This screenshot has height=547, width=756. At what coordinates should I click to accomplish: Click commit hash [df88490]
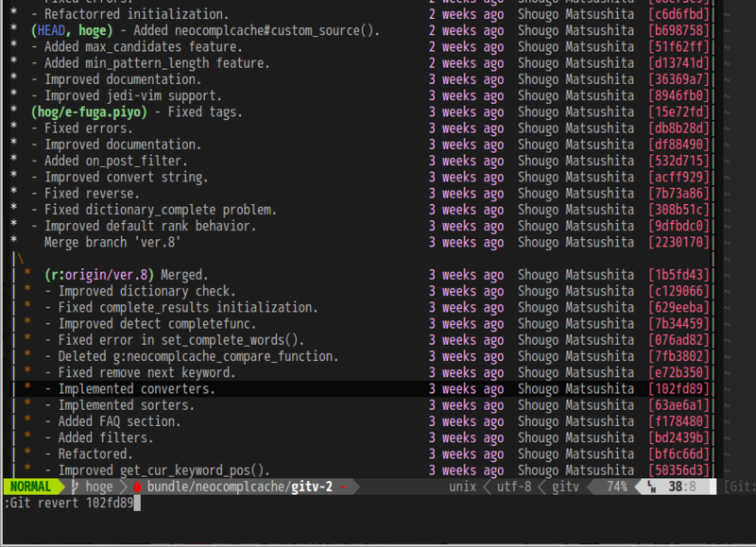[x=679, y=145]
